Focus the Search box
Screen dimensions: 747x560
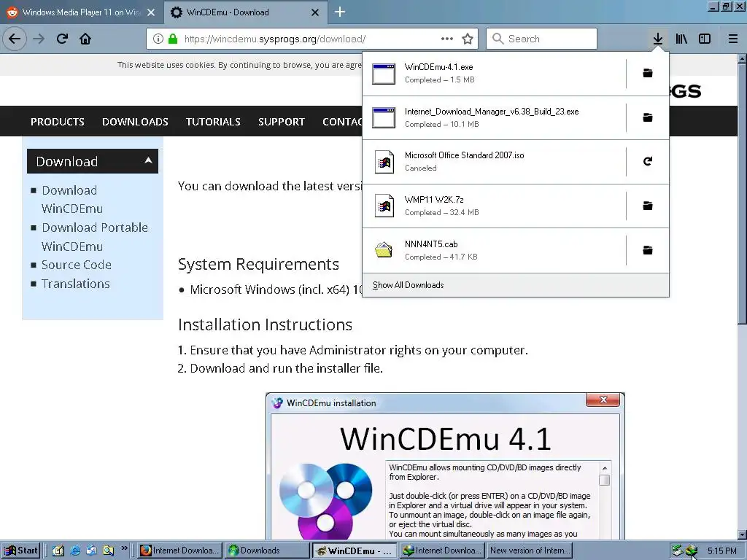541,39
